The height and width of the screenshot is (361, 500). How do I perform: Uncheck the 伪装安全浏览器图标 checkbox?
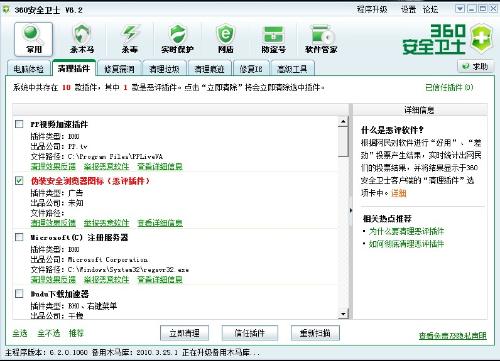19,181
